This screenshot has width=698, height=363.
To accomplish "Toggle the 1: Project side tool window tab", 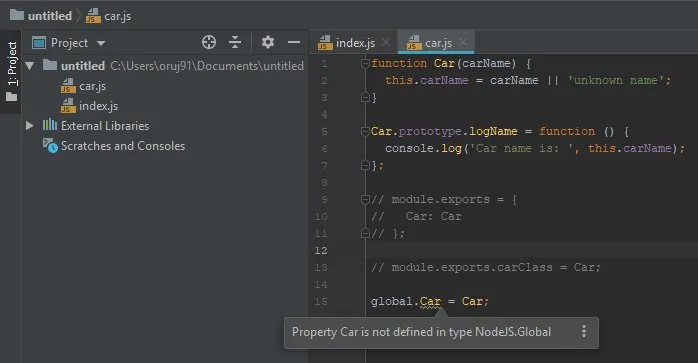I will 12,71.
